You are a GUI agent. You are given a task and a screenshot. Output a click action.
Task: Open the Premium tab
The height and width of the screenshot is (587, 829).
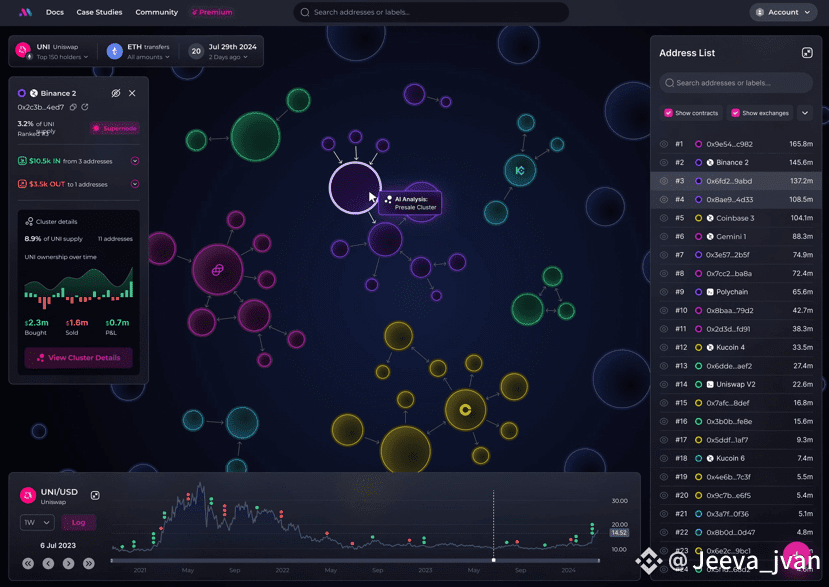pos(212,12)
